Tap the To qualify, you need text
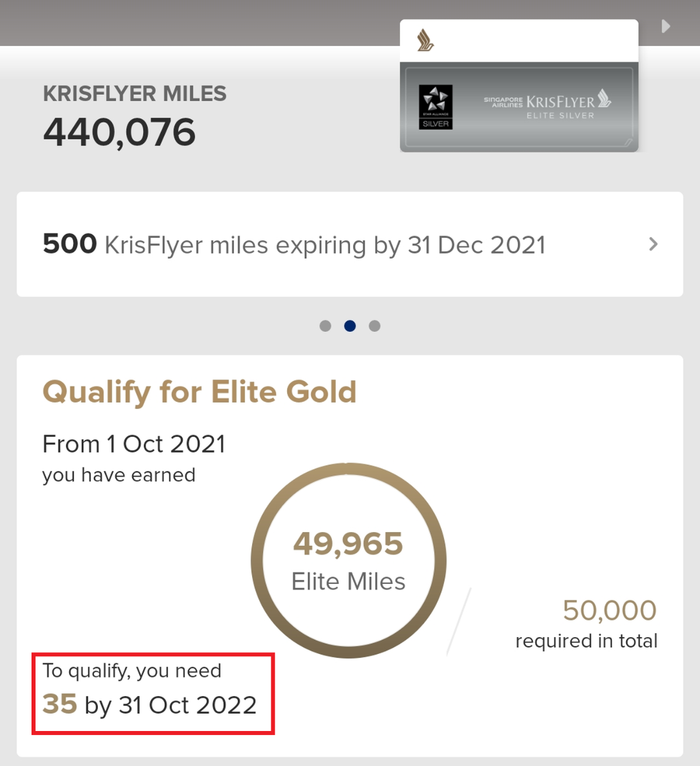Screen dimensions: 700x766 [x=132, y=671]
